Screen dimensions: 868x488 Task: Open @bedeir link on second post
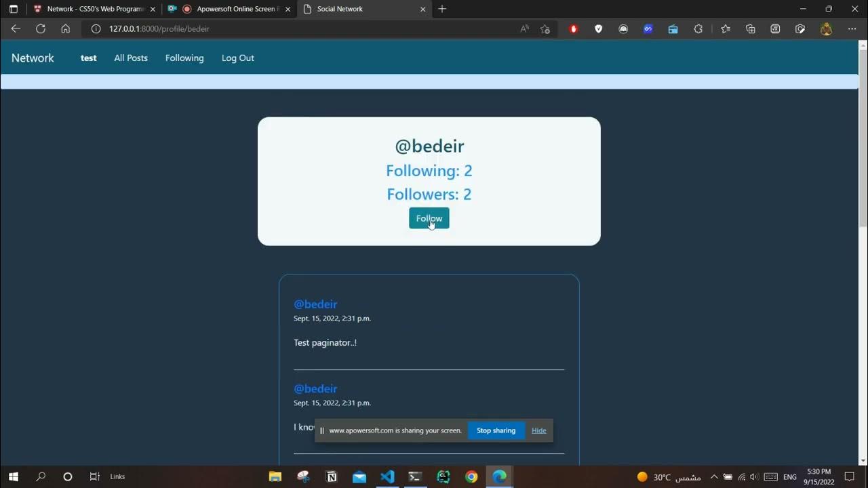[315, 388]
